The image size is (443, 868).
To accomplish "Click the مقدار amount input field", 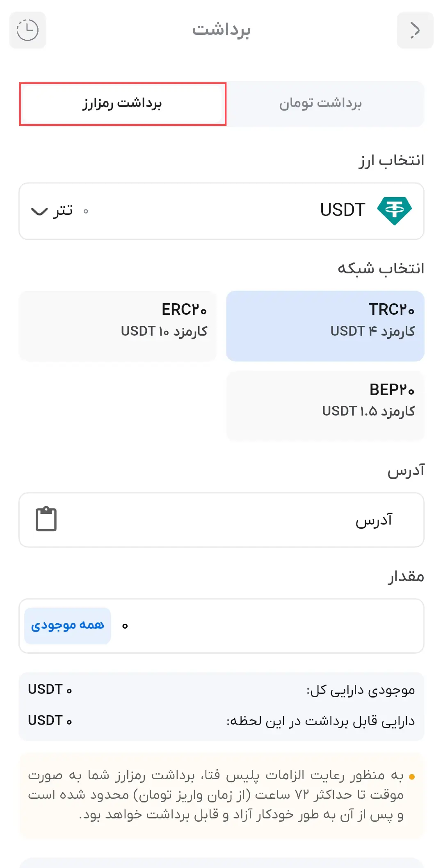I will (267, 626).
